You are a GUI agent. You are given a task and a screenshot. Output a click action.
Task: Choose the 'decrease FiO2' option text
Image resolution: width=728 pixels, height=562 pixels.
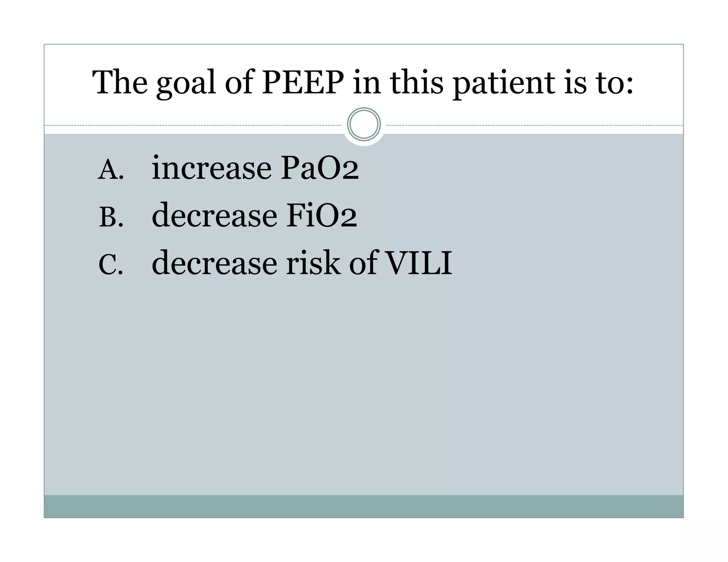tap(254, 215)
